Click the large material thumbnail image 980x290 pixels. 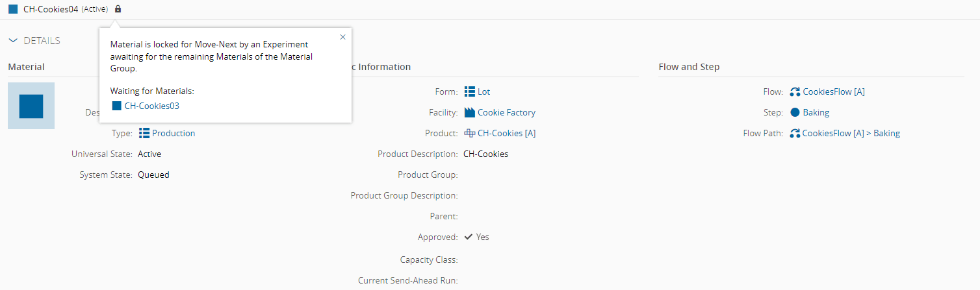pyautogui.click(x=31, y=106)
